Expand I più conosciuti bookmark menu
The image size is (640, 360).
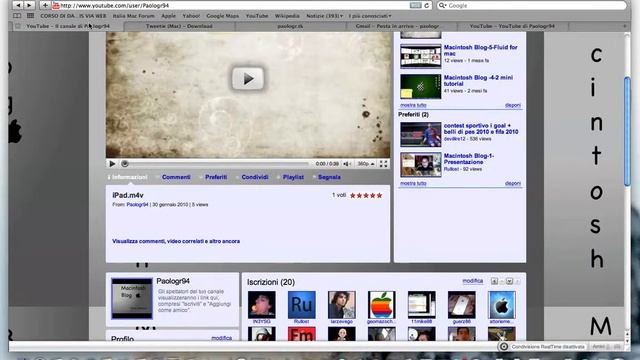point(370,16)
